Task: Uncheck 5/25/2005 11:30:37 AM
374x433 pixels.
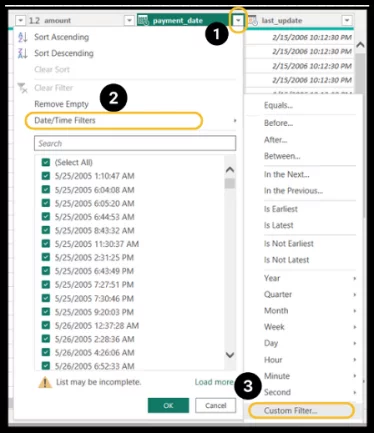Action: [x=46, y=244]
